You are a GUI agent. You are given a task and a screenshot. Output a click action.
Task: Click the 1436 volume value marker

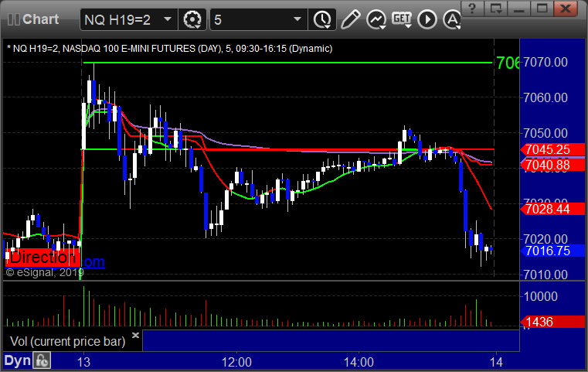tap(552, 322)
